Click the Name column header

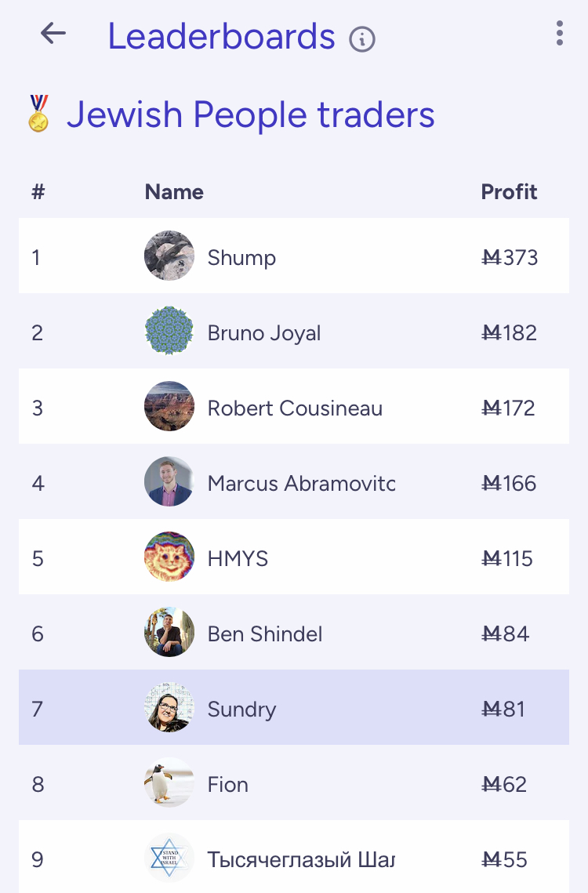coord(174,192)
